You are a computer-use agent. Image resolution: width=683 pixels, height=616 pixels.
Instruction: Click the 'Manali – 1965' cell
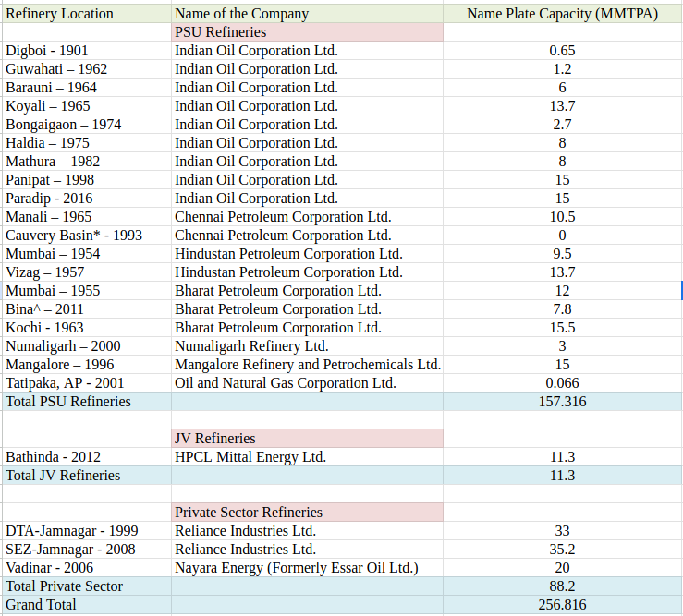click(87, 217)
